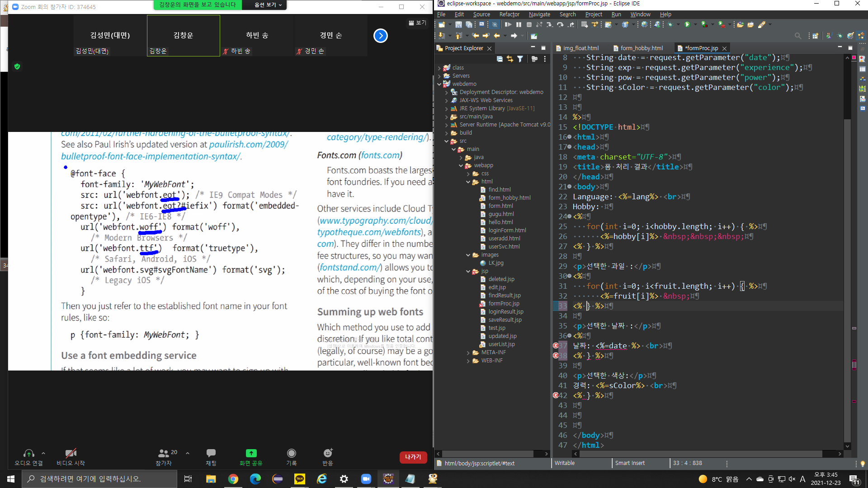This screenshot has height=488, width=868.
Task: Open Zoom participants options caret
Action: [188, 453]
